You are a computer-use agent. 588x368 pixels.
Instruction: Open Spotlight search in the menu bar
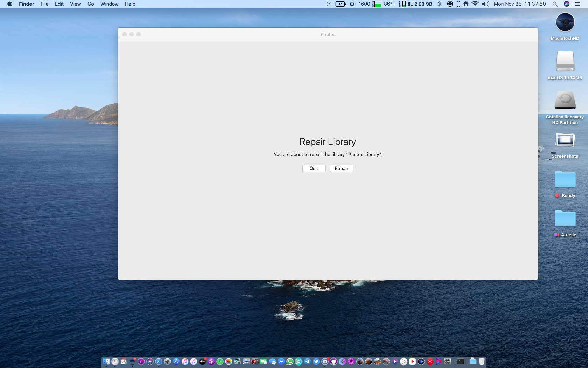coord(555,4)
